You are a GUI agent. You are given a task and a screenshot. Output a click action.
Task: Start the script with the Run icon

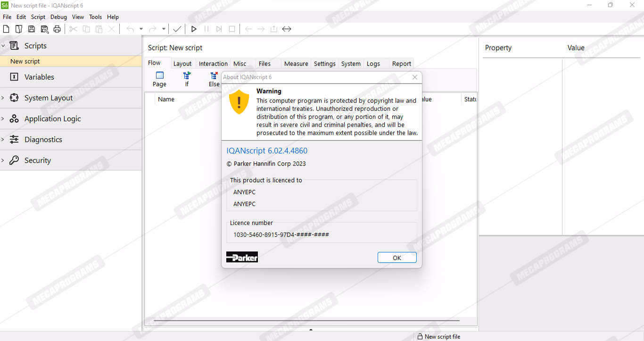tap(194, 29)
